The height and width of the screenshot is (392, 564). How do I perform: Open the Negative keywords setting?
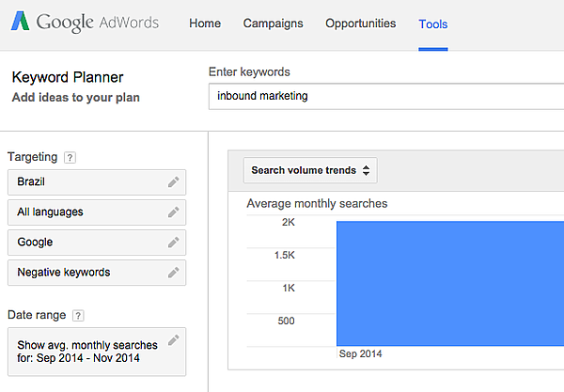85,273
